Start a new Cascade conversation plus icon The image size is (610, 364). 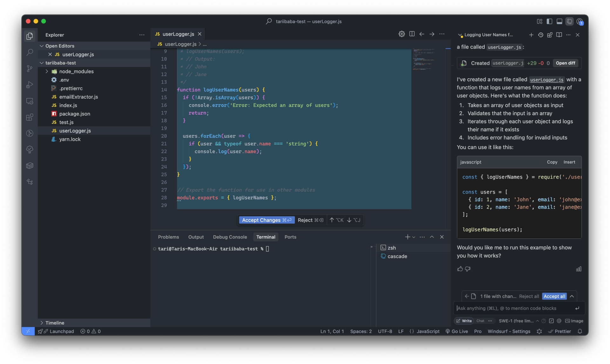pyautogui.click(x=531, y=35)
